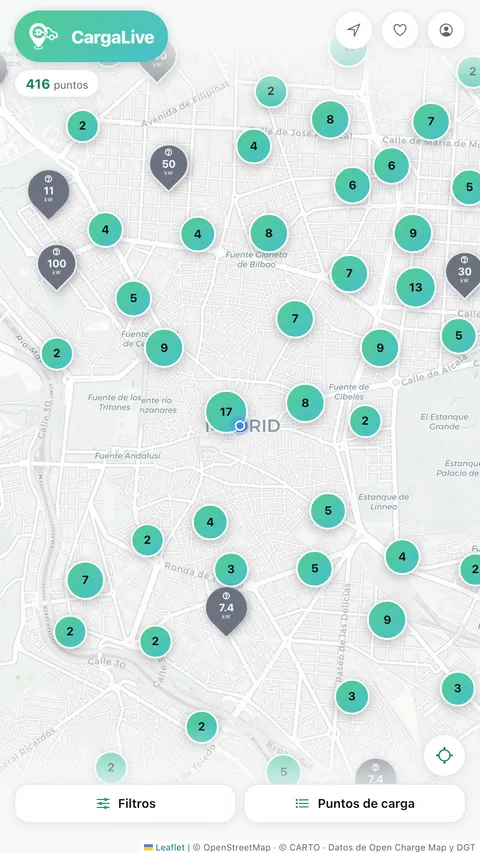Expand the cluster of 13 charging points
Screen dimensions: 480x853
[415, 287]
